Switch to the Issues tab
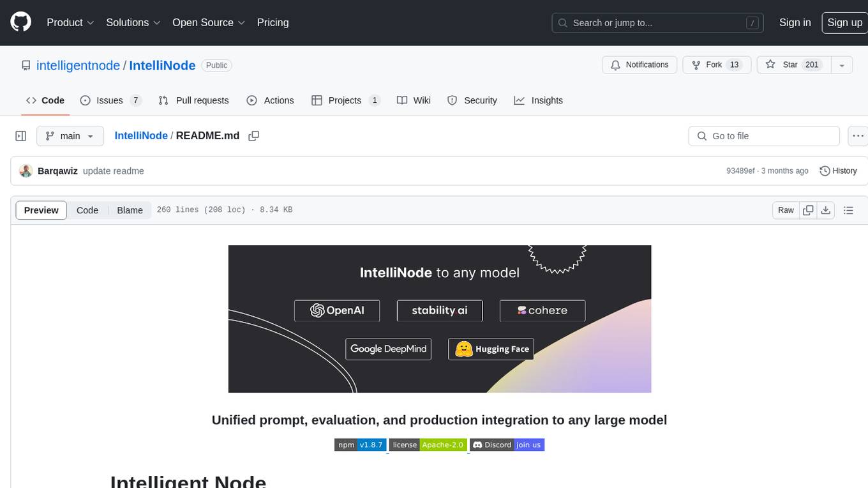This screenshot has width=868, height=488. pos(110,100)
